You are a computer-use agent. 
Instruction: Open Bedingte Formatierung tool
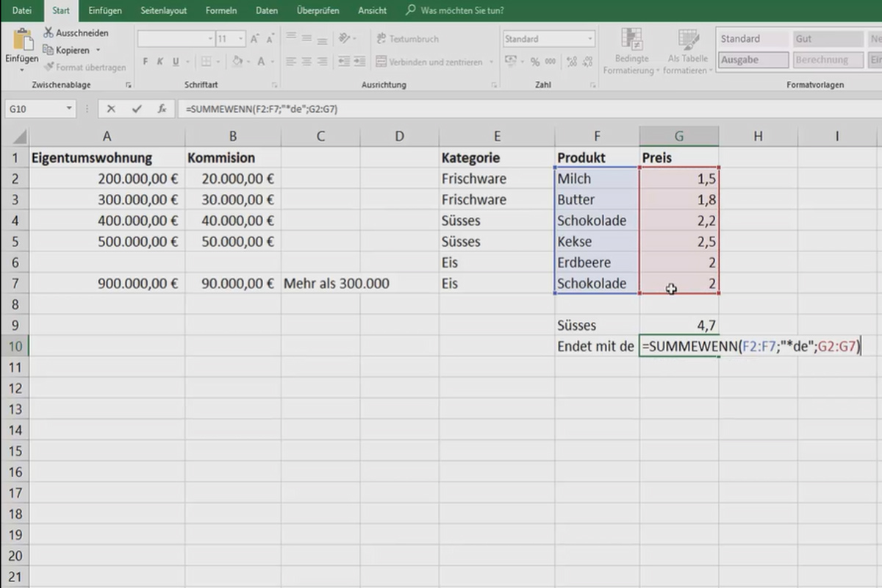(631, 50)
